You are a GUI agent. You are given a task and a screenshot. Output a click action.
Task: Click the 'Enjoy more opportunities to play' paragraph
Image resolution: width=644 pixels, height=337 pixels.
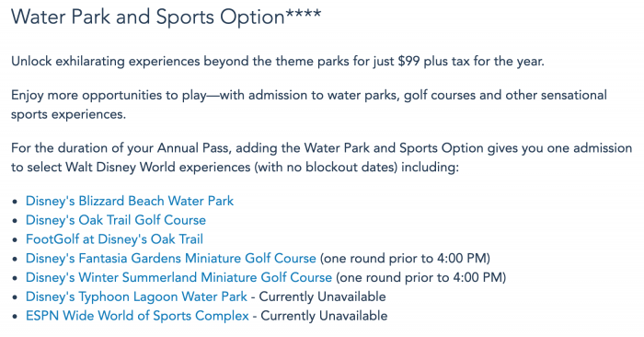(309, 104)
